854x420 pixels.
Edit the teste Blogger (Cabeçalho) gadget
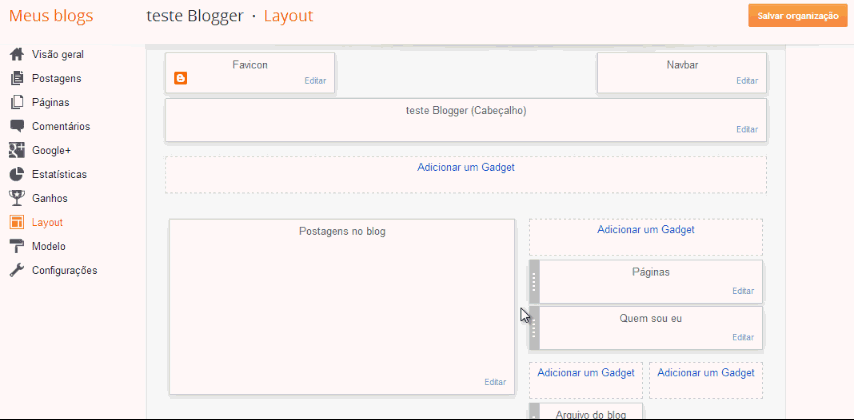pos(747,129)
